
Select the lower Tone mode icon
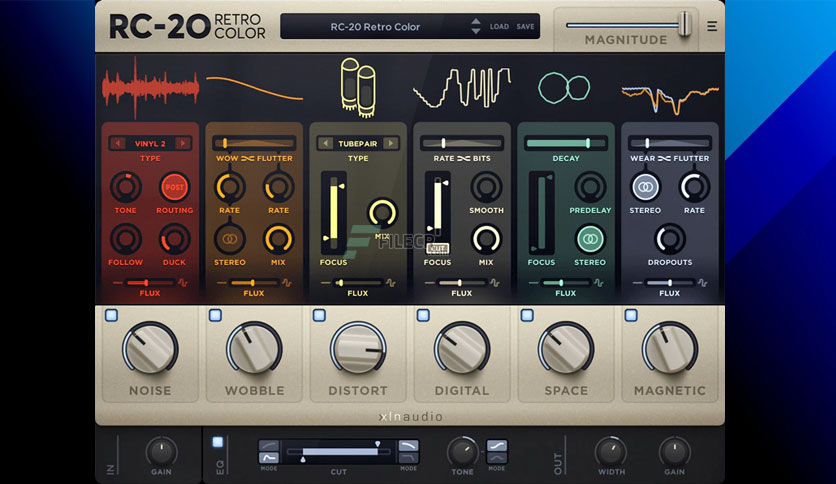pos(497,458)
